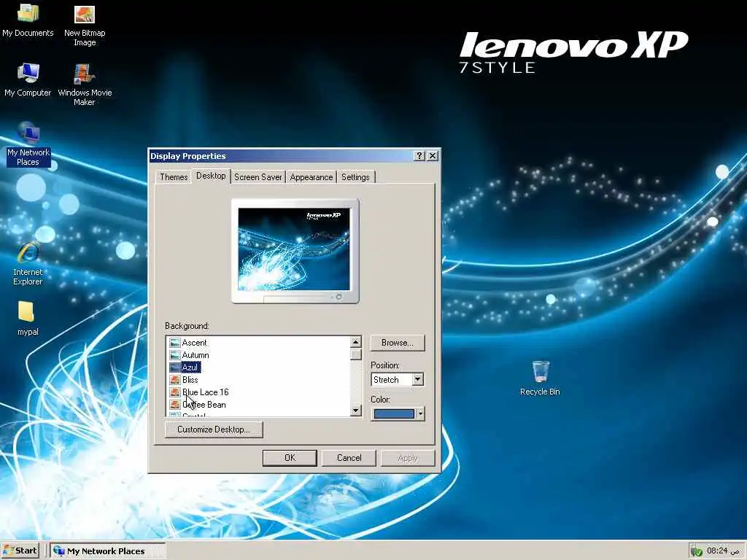The width and height of the screenshot is (747, 560).
Task: Confirm with the OK button
Action: coord(290,458)
